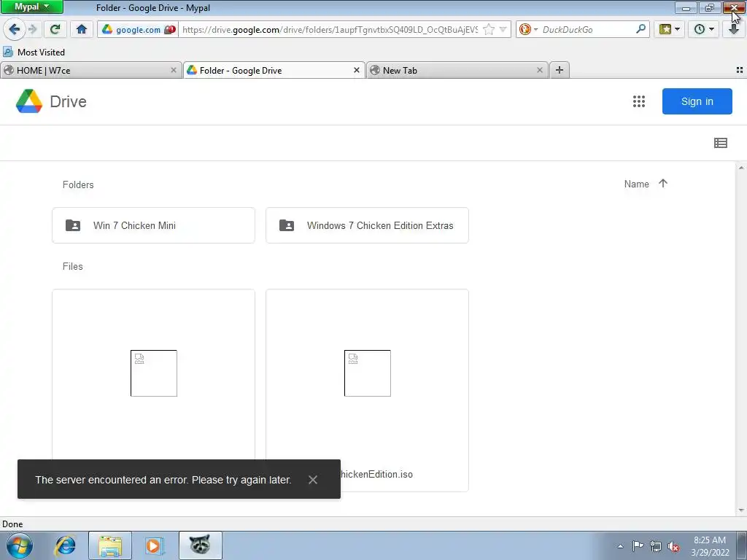Image resolution: width=747 pixels, height=560 pixels.
Task: Show hidden system tray icons arrow
Action: [x=620, y=546]
